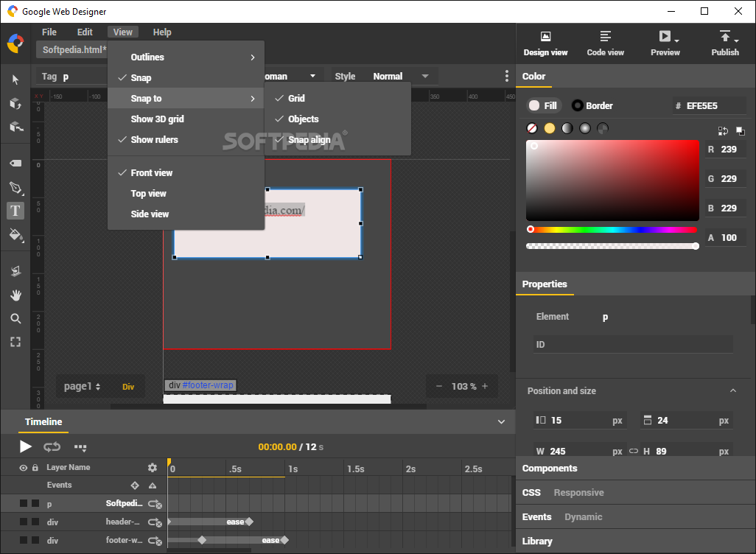Choose the radial gradient fill type
The image size is (756, 554).
pyautogui.click(x=585, y=128)
